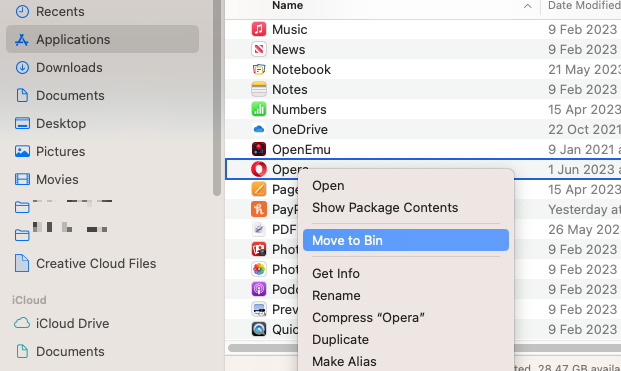Click the 21 May 2023 date cell

pos(584,69)
